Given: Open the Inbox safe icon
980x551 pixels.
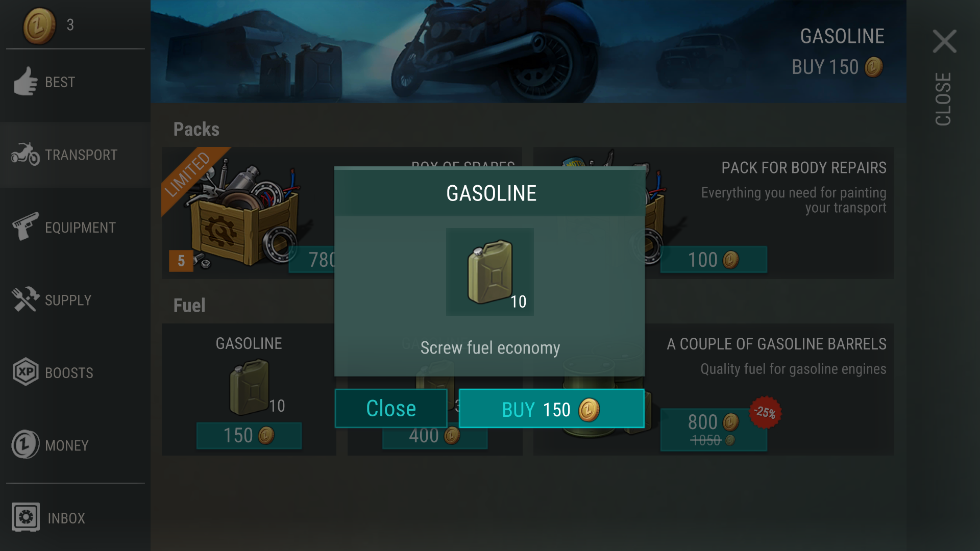Looking at the screenshot, I should (x=26, y=517).
